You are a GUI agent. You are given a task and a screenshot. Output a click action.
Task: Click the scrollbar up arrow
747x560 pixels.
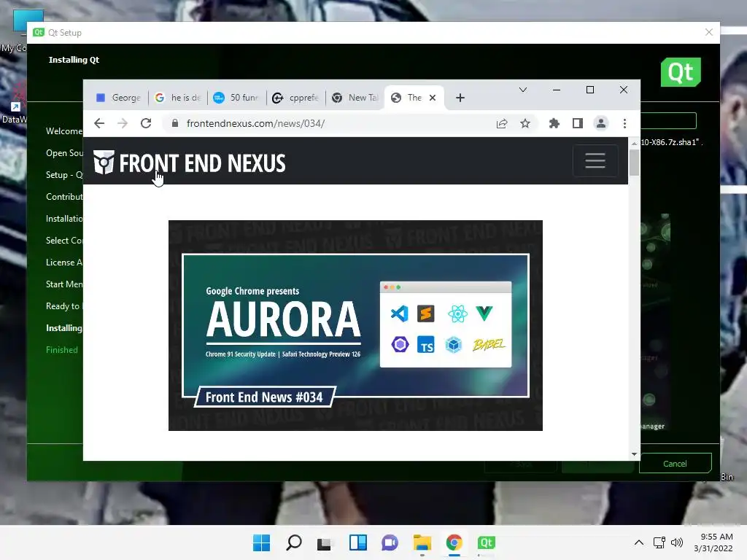[x=634, y=144]
